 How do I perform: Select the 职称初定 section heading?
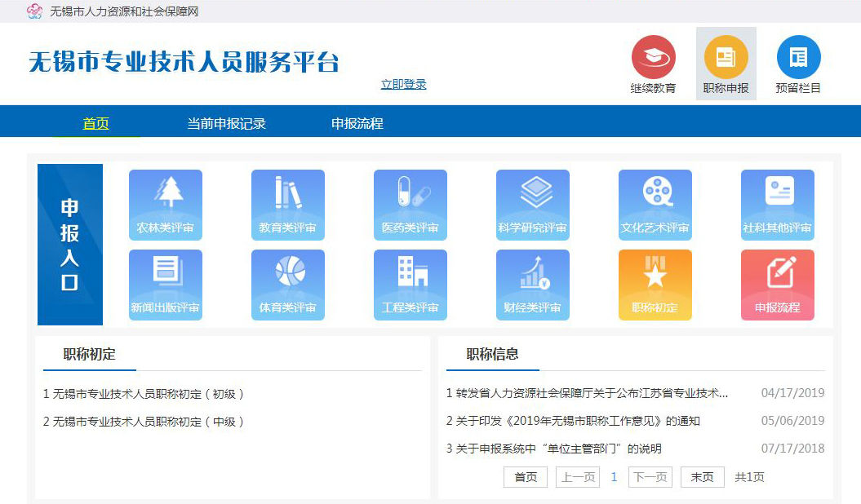90,354
